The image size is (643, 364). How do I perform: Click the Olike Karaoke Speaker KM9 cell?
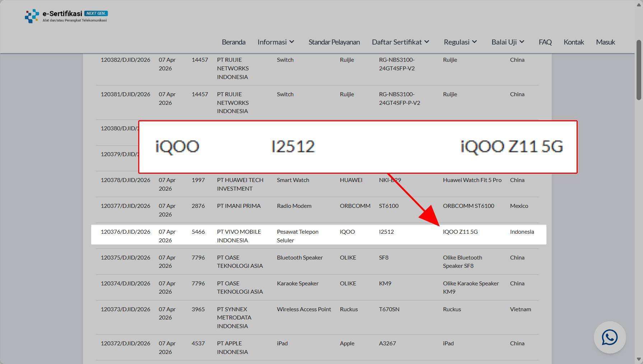471,288
